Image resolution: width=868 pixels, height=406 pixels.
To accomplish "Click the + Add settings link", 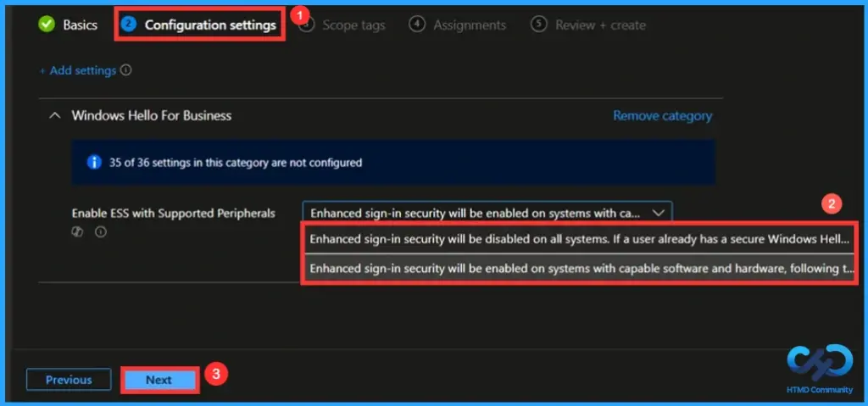I will [77, 71].
